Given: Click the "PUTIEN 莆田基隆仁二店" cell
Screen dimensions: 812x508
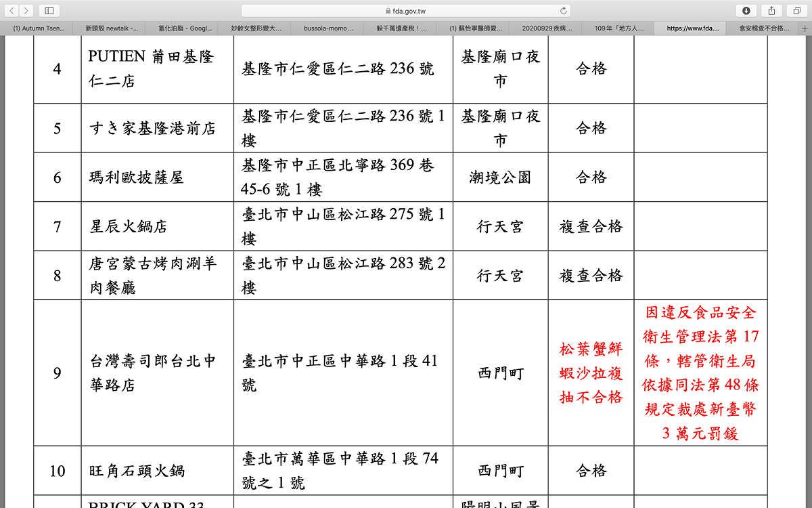Looking at the screenshot, I should pos(158,69).
